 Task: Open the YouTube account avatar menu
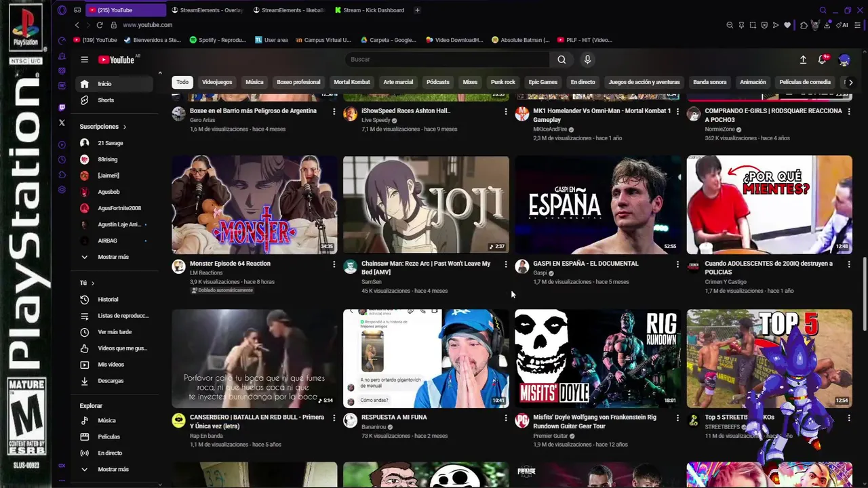[844, 60]
